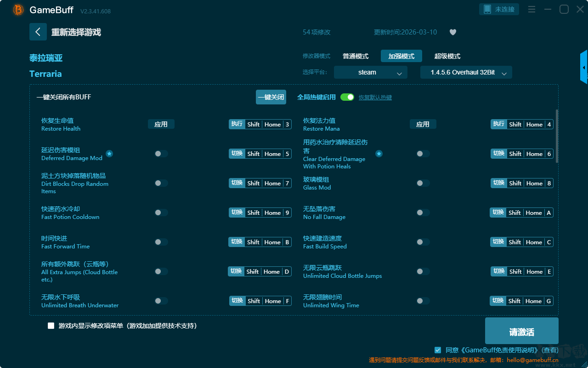This screenshot has width=588, height=368.
Task: Toggle Fast Forward Time switch
Action: click(161, 242)
